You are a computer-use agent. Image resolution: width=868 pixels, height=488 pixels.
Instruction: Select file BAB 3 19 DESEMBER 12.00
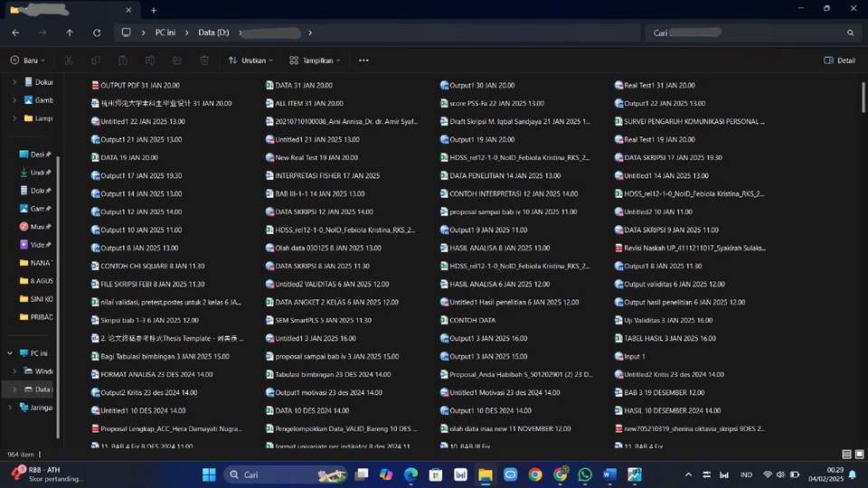[x=659, y=392]
